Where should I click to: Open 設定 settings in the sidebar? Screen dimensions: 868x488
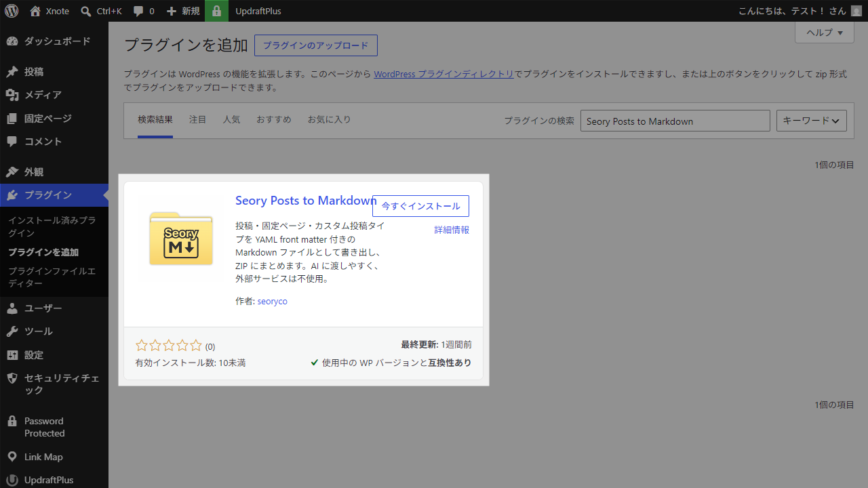(54, 355)
